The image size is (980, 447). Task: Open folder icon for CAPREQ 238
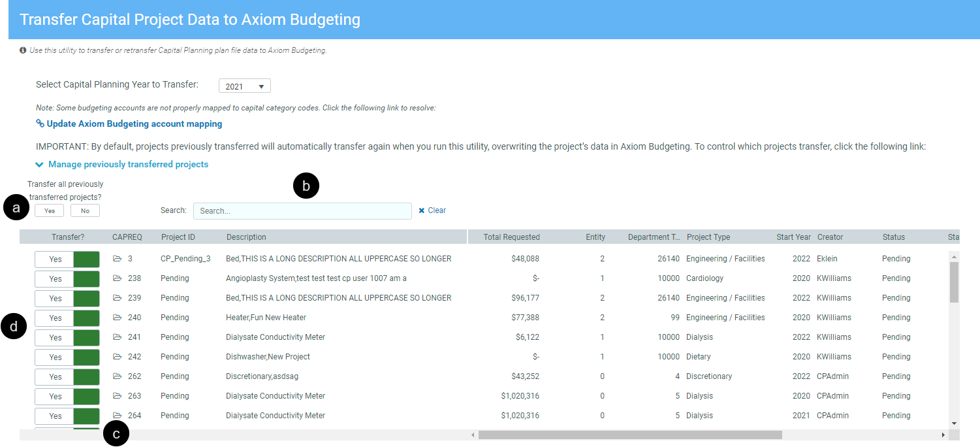point(118,278)
